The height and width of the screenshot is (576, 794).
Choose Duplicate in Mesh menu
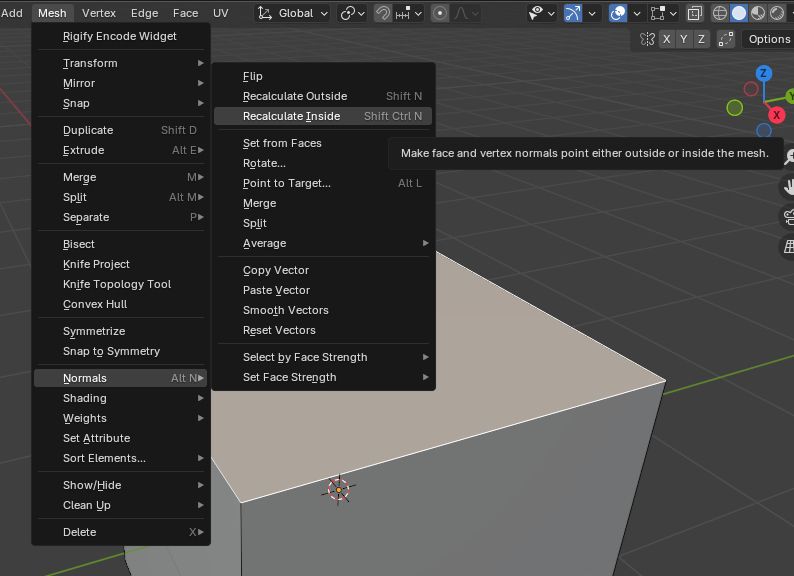[121, 130]
